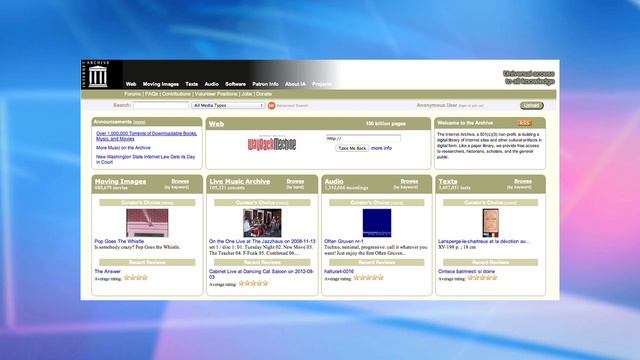Click Browse in Moving Images panel
Screen dimensions: 640x360
coord(180,181)
